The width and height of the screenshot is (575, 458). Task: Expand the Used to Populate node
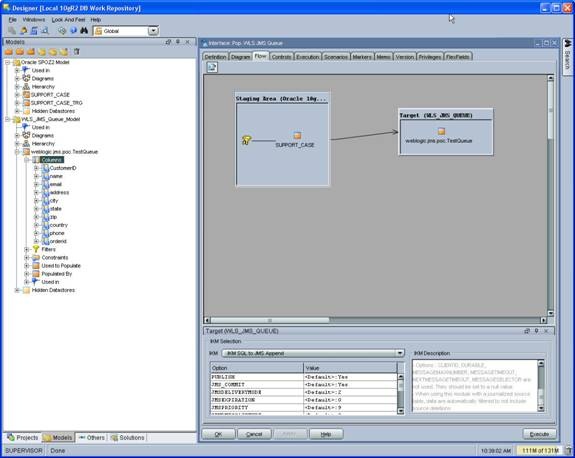(x=26, y=266)
